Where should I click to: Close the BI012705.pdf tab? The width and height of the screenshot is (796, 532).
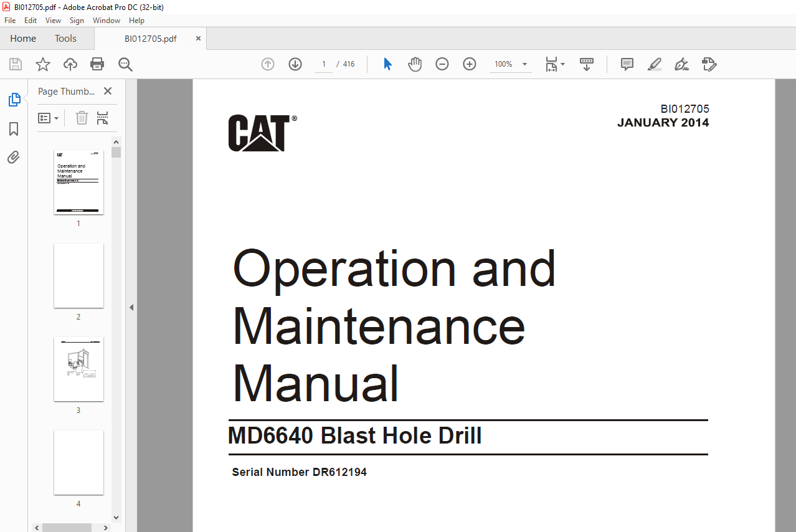[198, 38]
